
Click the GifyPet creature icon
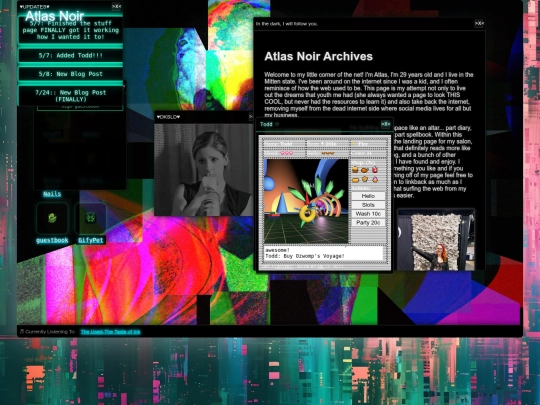(91, 218)
